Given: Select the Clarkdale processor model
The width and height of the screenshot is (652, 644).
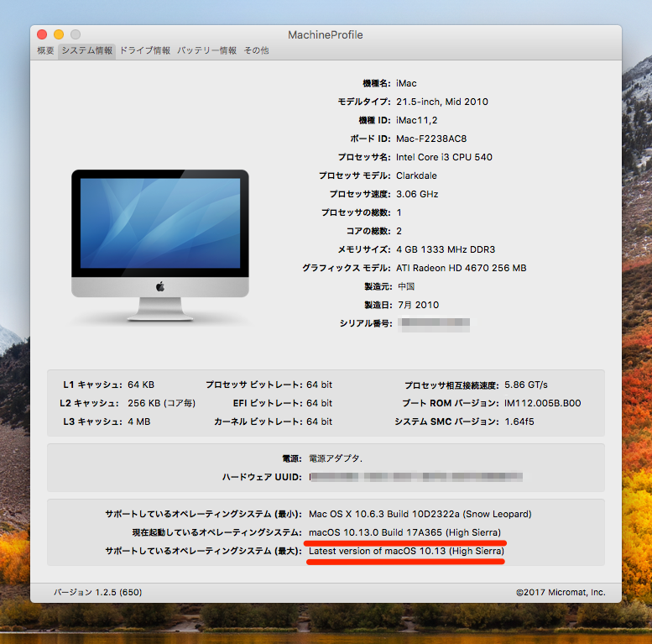Looking at the screenshot, I should click(x=416, y=175).
